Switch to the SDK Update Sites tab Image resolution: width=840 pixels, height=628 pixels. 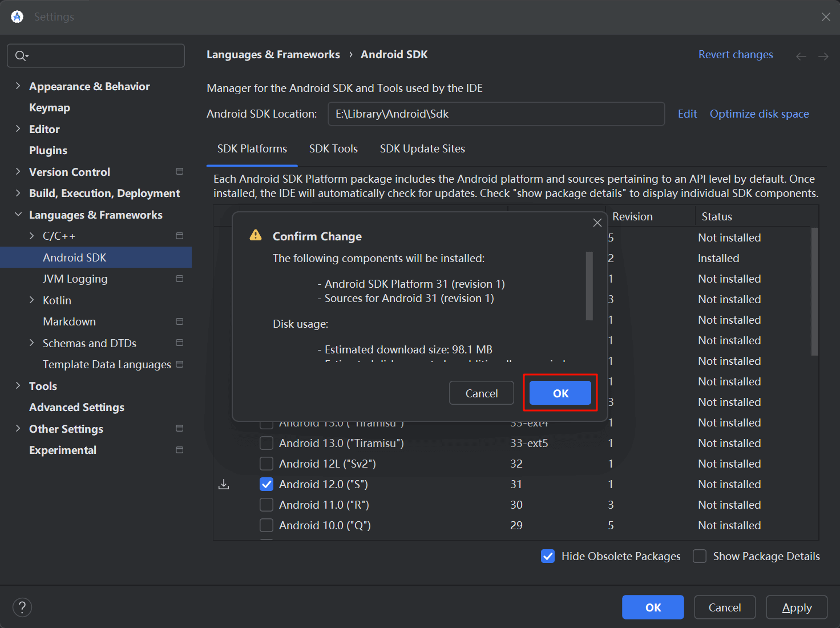[x=422, y=149]
